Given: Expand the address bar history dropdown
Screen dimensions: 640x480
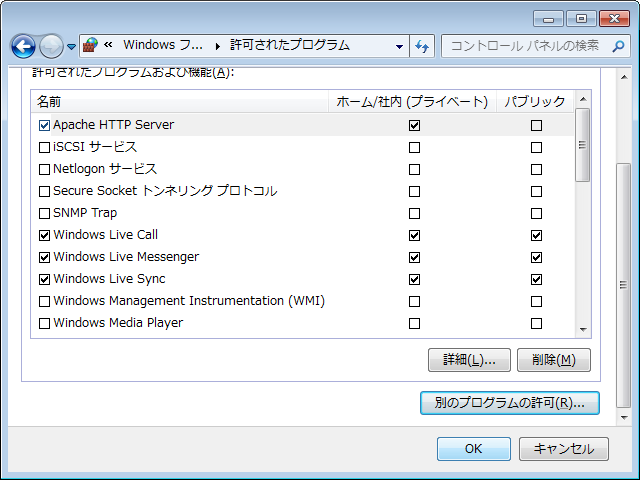Looking at the screenshot, I should click(400, 47).
